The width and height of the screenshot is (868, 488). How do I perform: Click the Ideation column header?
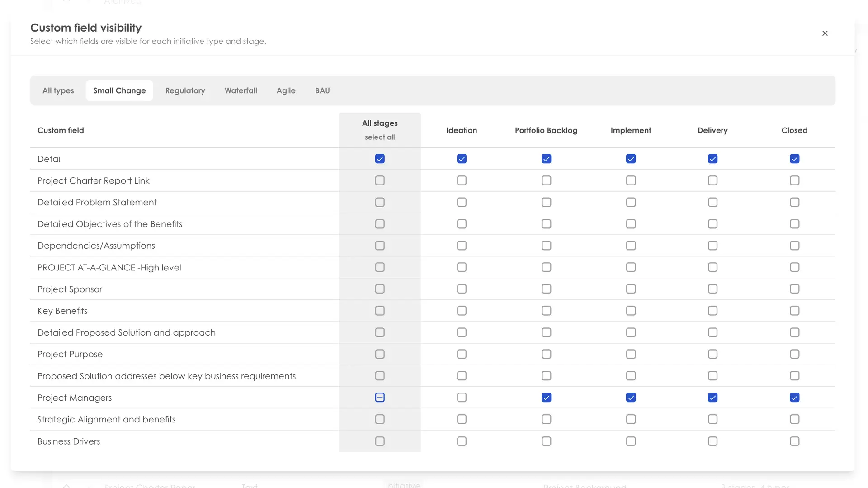coord(462,130)
